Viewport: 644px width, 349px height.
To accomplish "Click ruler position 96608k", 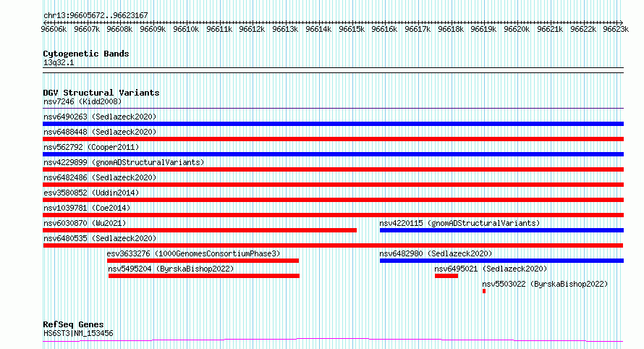I will click(x=119, y=29).
